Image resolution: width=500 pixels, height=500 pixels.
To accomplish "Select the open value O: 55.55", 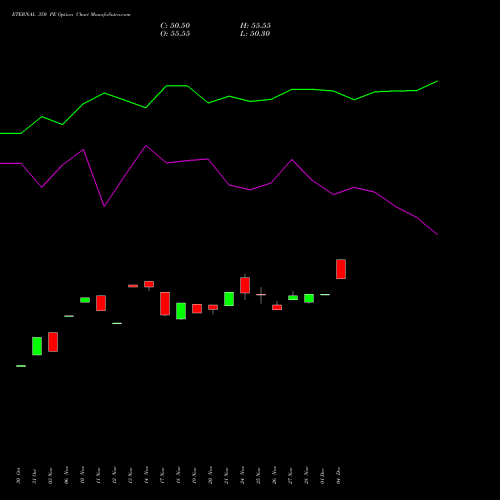I will [175, 34].
